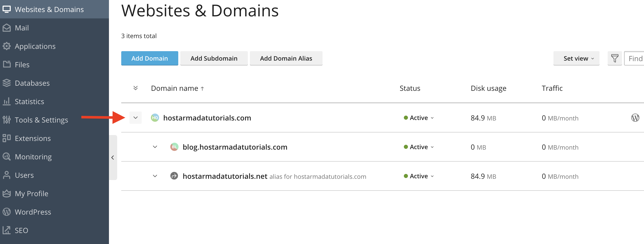Open the Databases section icon
The image size is (644, 244).
tap(6, 83)
